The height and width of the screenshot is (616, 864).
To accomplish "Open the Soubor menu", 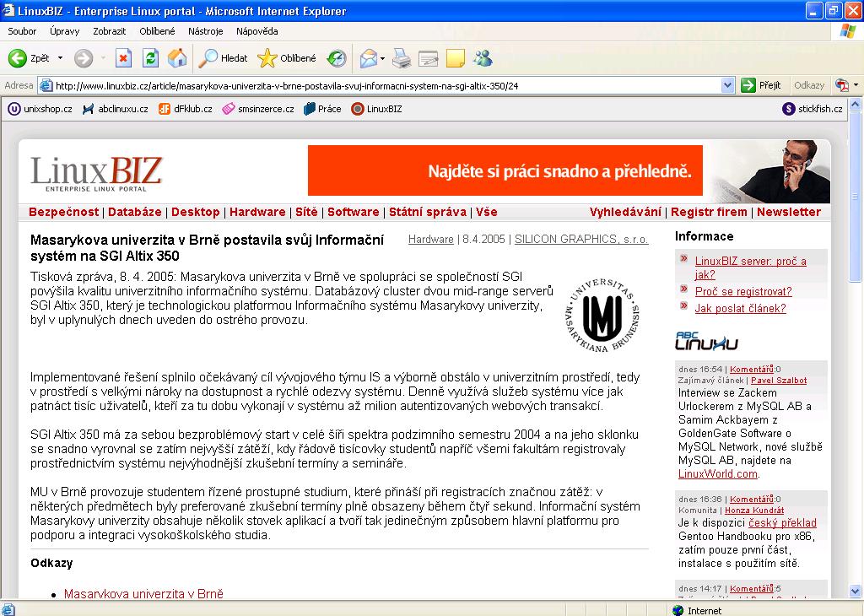I will coord(22,31).
